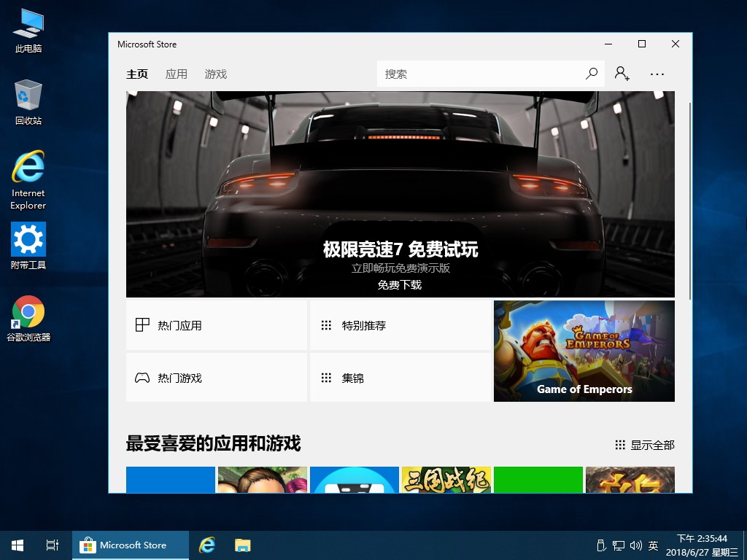Image resolution: width=747 pixels, height=560 pixels.
Task: Click the USB safely remove tray icon
Action: point(601,545)
